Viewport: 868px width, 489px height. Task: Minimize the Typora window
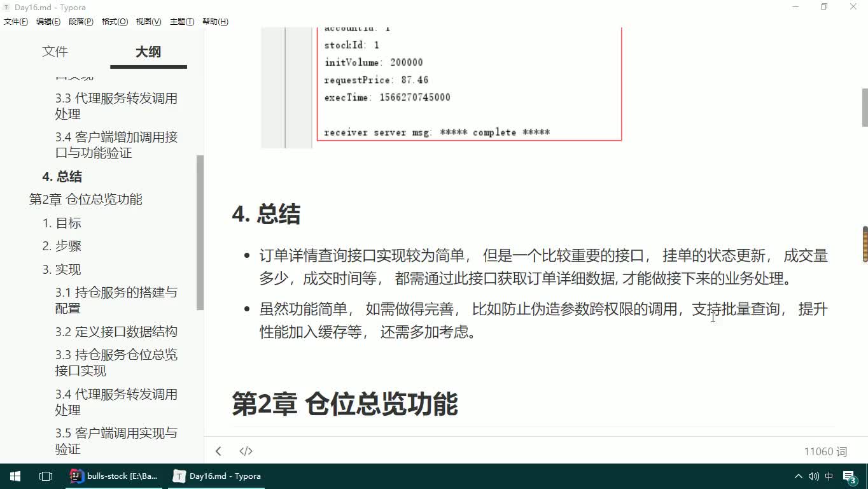click(x=795, y=7)
